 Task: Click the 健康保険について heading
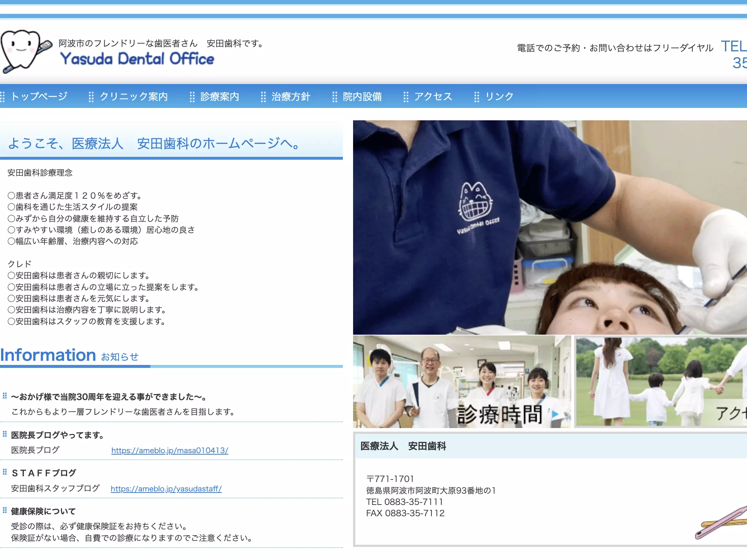coord(43,512)
